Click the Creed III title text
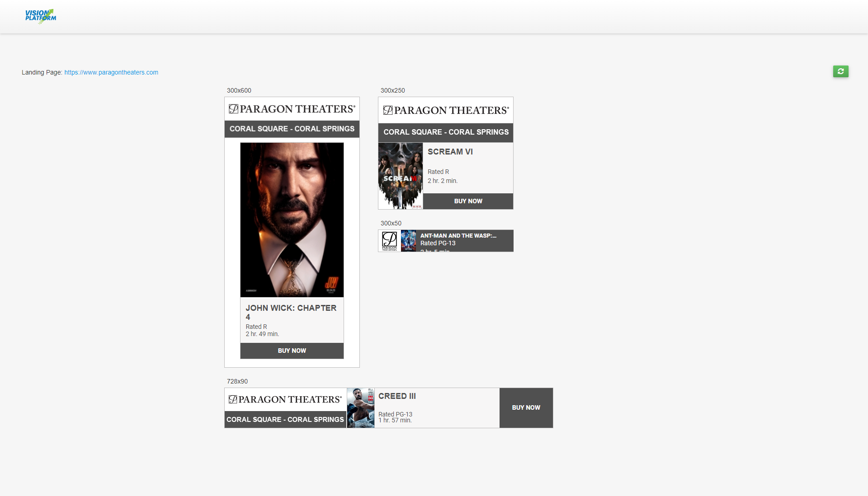This screenshot has height=496, width=868. (397, 396)
